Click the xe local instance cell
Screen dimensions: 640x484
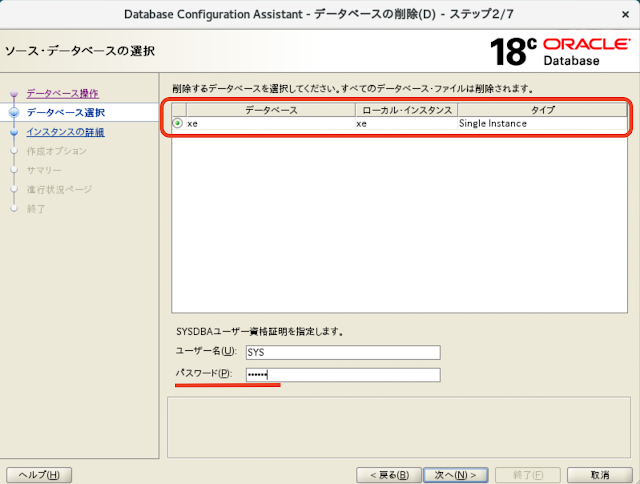click(407, 123)
